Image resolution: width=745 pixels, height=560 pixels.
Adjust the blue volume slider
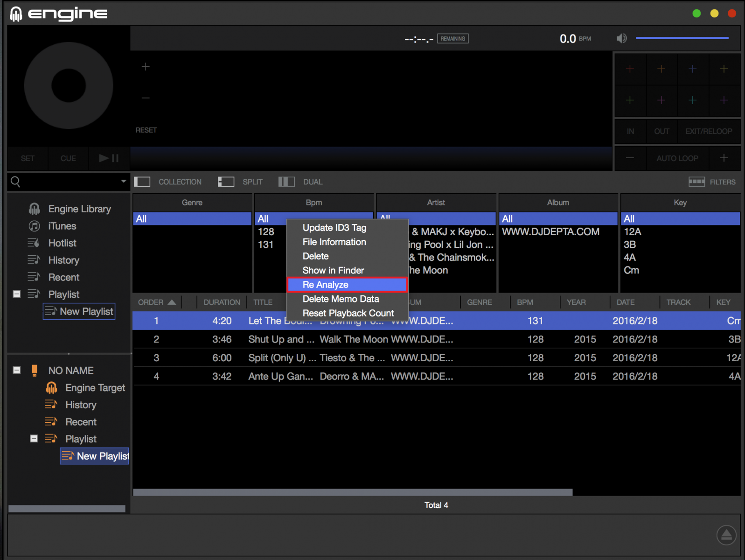click(682, 38)
